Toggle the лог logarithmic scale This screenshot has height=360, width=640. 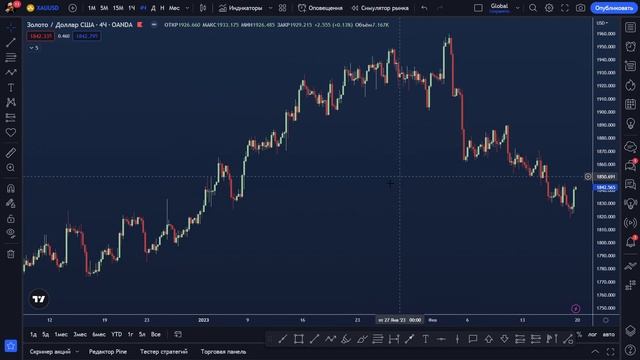click(x=592, y=334)
